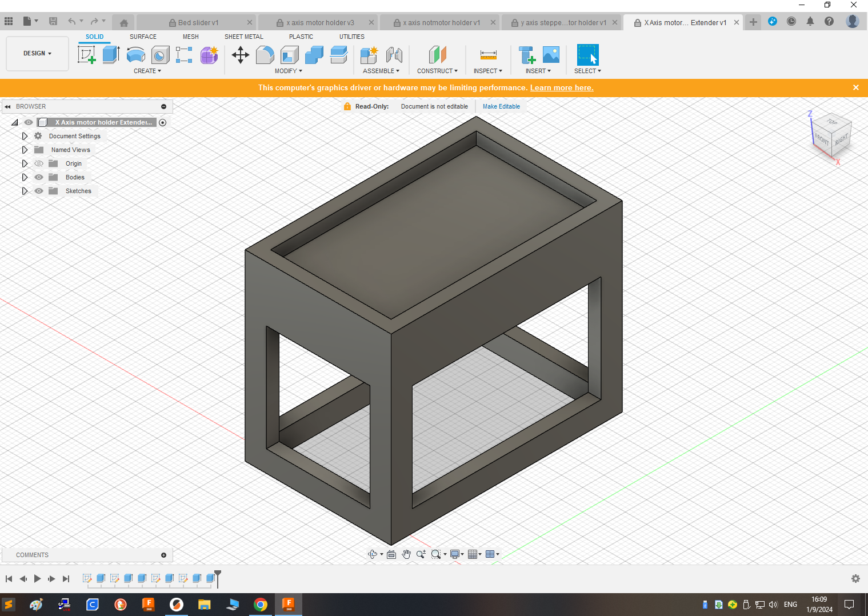Show the Origin folder with its eye icon
The image size is (868, 616).
[38, 163]
